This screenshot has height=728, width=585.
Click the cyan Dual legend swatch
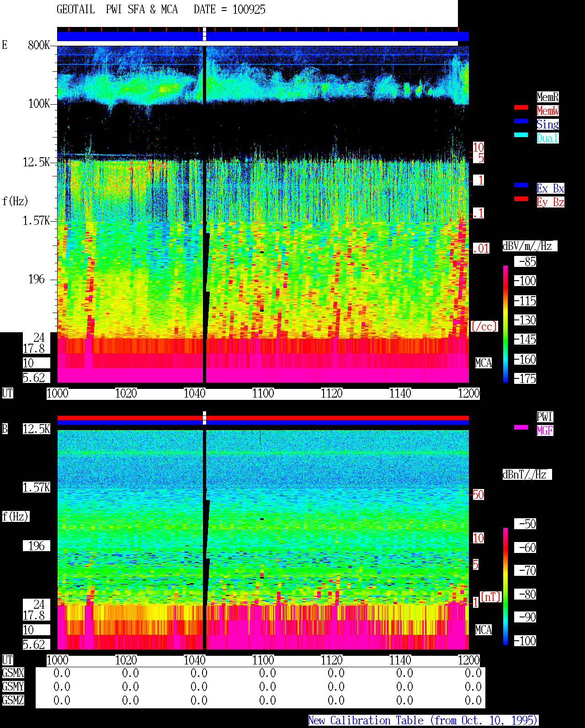pyautogui.click(x=521, y=135)
